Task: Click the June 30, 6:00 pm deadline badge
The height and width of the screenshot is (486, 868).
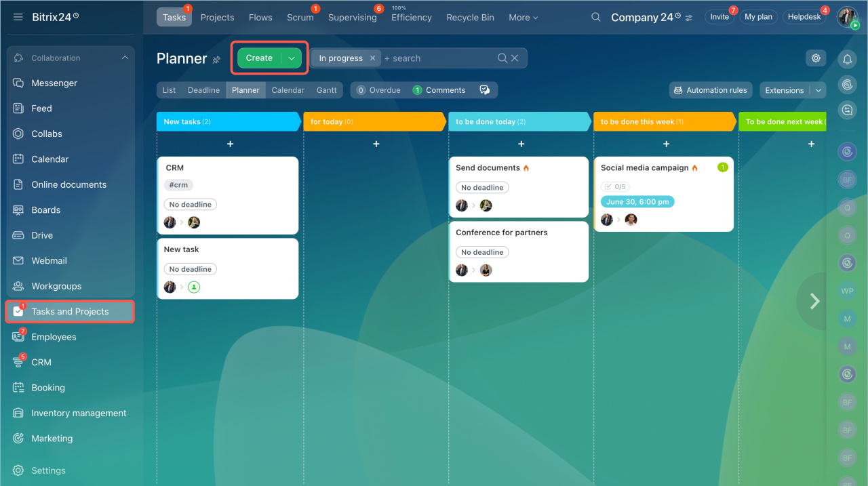Action: 637,202
